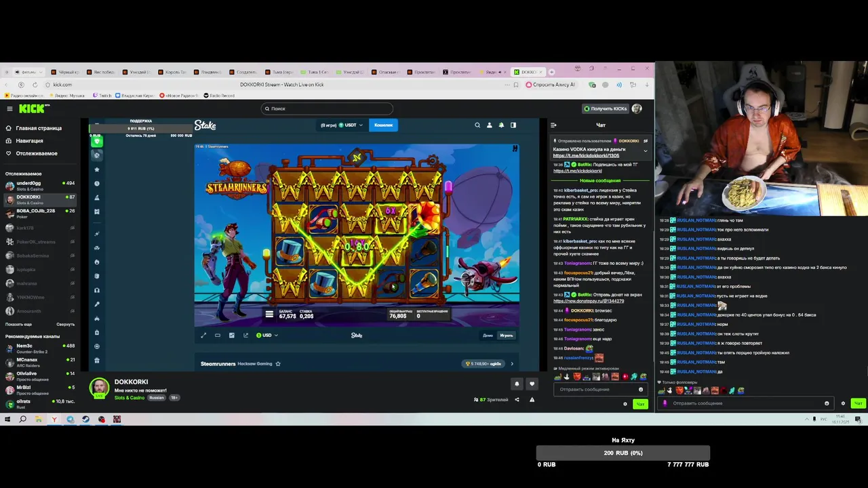Open Steam from the Windows taskbar

(x=85, y=420)
